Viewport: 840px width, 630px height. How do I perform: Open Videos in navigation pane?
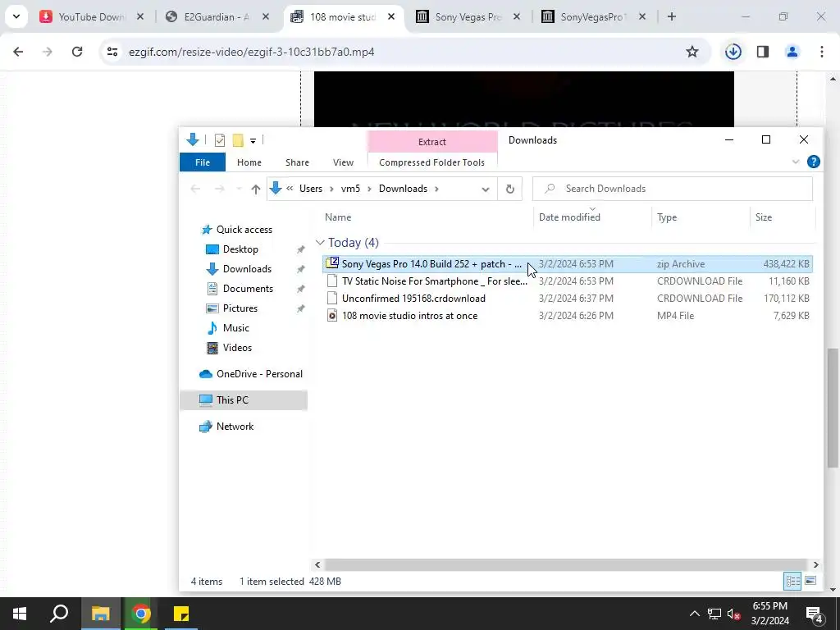237,348
